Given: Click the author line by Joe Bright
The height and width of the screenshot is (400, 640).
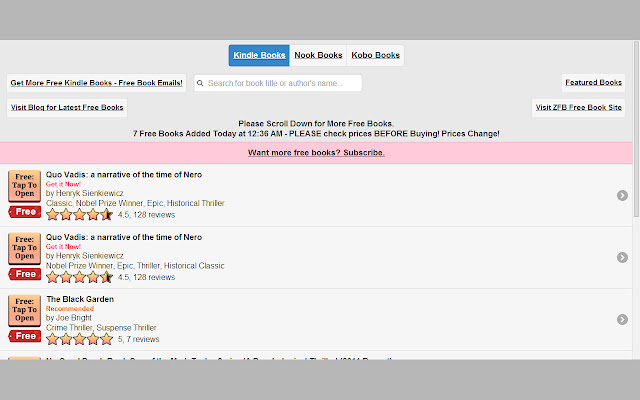Looking at the screenshot, I should pos(69,318).
